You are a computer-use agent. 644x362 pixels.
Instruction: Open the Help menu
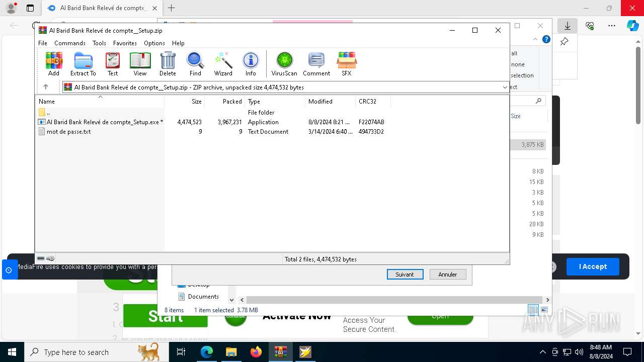[x=178, y=43]
